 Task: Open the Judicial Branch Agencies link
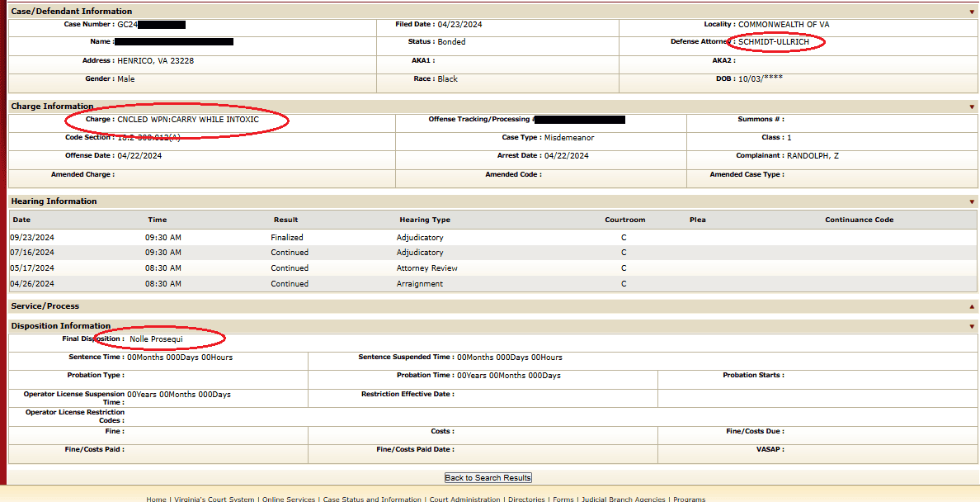pyautogui.click(x=624, y=499)
